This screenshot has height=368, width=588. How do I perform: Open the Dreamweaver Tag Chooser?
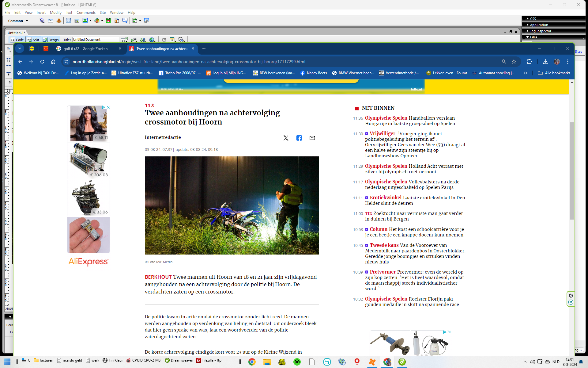tap(146, 21)
